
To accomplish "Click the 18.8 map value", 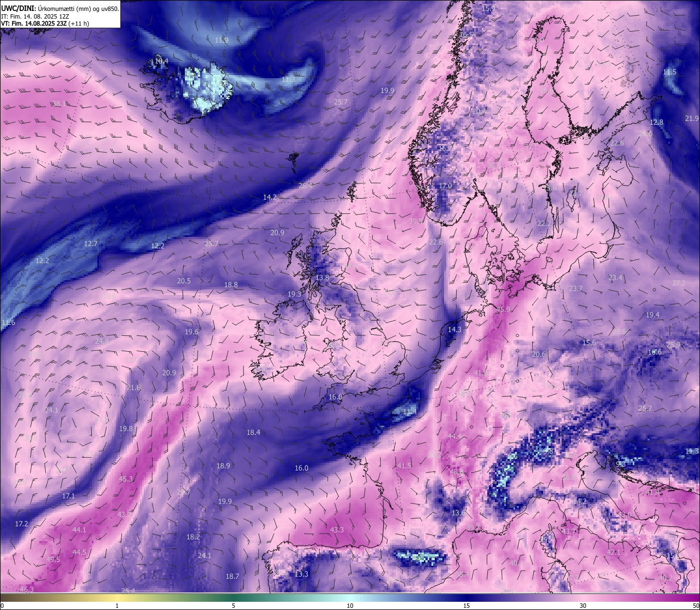I will click(x=231, y=284).
